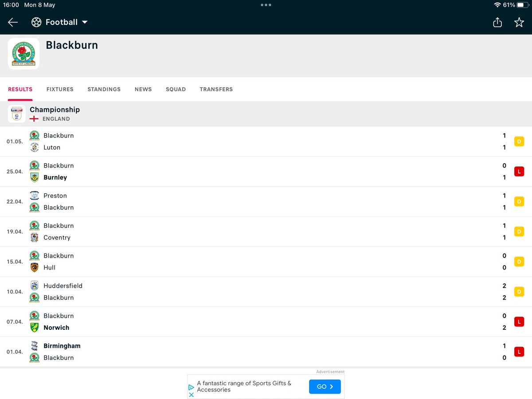Go to the News tab

143,89
